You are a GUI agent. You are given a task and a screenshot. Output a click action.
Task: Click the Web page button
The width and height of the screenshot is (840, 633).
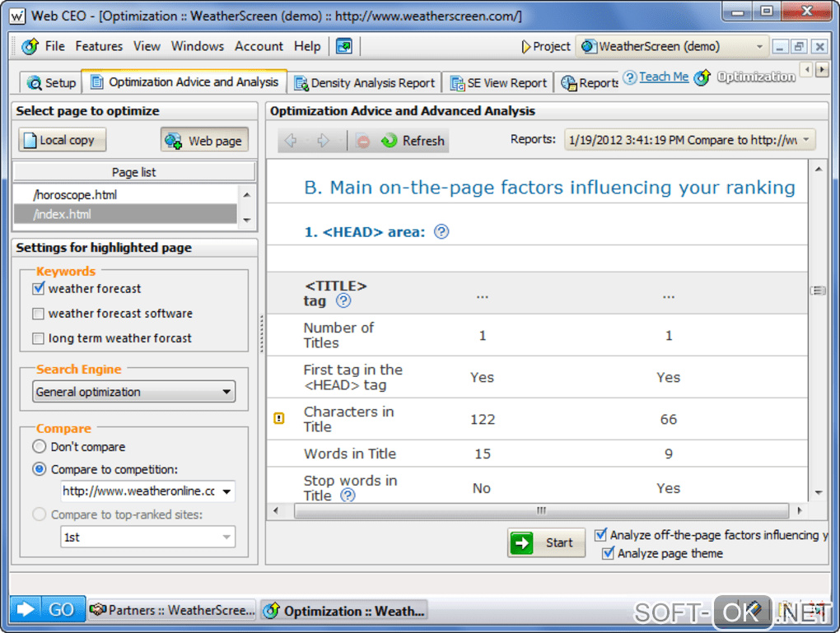point(204,140)
